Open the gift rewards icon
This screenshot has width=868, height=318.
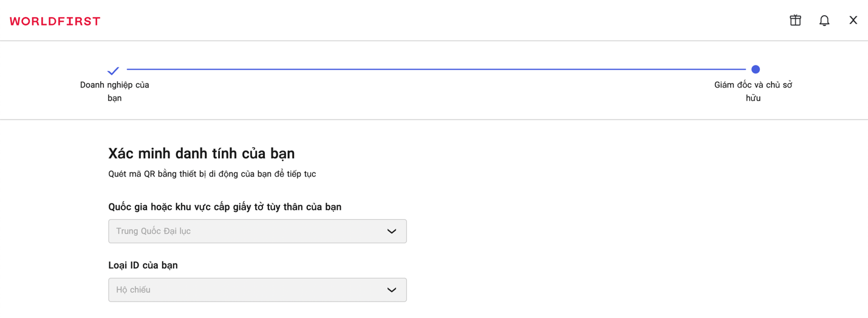(795, 21)
